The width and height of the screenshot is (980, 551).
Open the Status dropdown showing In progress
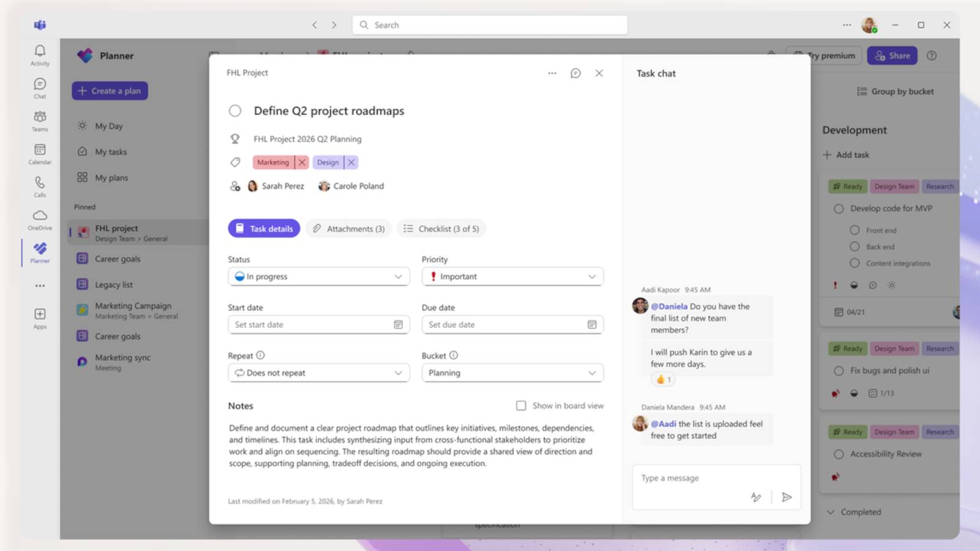(x=318, y=276)
